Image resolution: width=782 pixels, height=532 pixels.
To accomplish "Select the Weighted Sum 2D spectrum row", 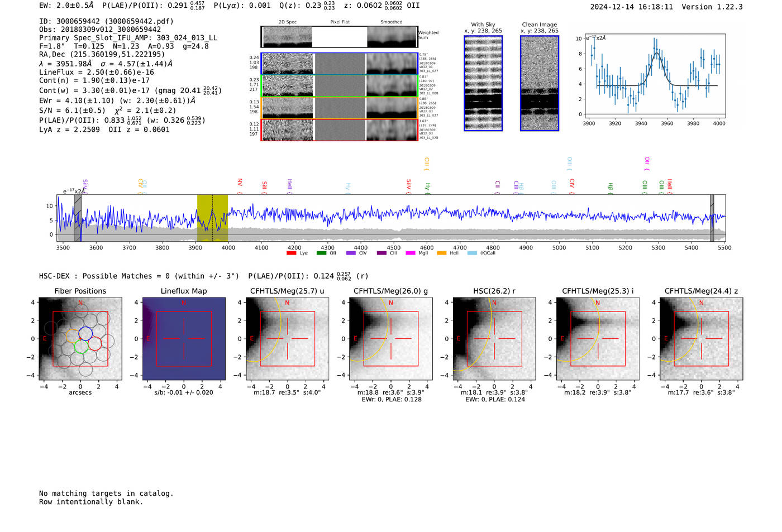I will pyautogui.click(x=340, y=37).
